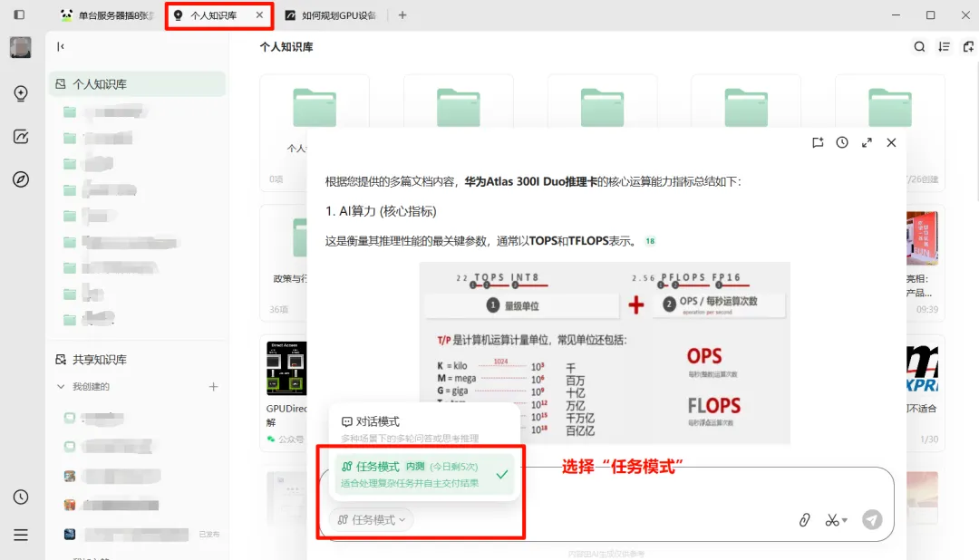The image size is (979, 560).
Task: Send the message with the paper-plane button
Action: tap(872, 519)
